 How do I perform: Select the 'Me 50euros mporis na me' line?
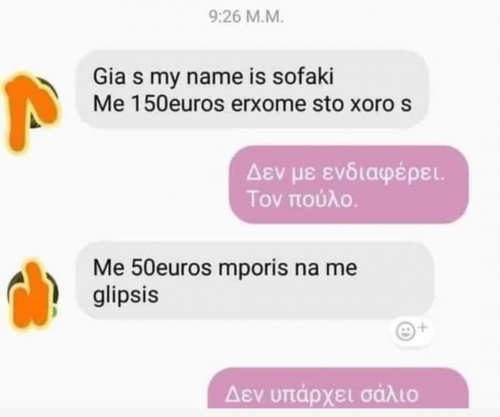tap(225, 268)
